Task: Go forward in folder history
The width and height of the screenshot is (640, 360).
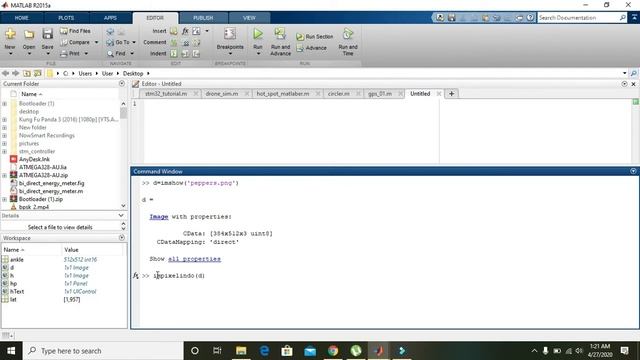Action: coord(16,73)
